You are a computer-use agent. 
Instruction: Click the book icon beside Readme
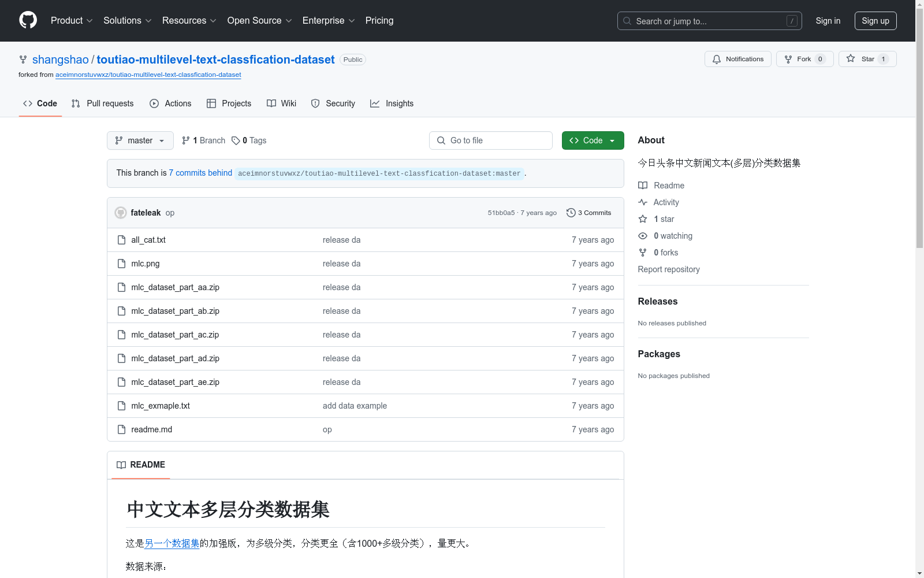643,186
